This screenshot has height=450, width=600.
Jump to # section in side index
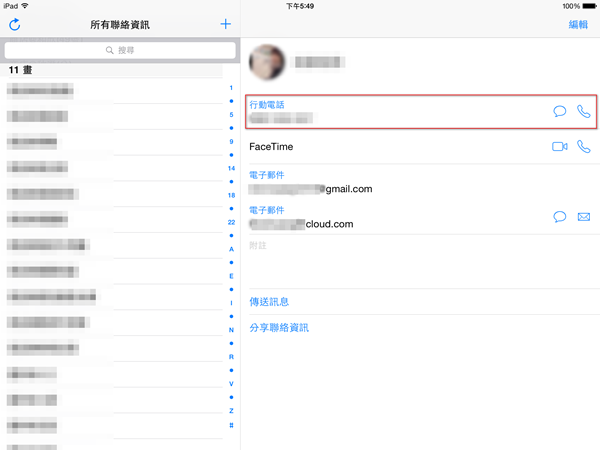click(231, 425)
